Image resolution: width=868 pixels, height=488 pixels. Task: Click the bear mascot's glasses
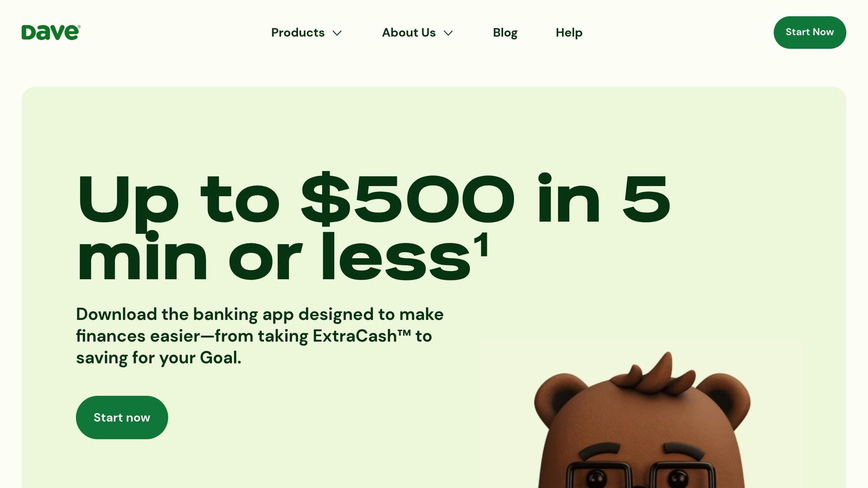640,475
